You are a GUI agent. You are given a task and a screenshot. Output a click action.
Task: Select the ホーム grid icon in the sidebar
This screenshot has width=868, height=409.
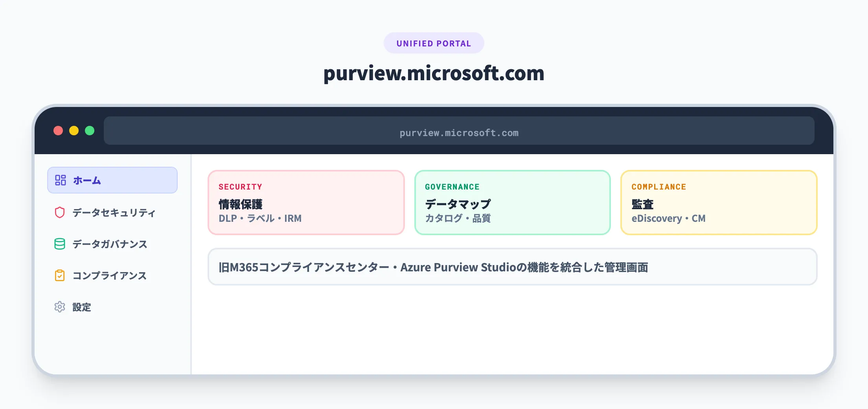tap(60, 180)
